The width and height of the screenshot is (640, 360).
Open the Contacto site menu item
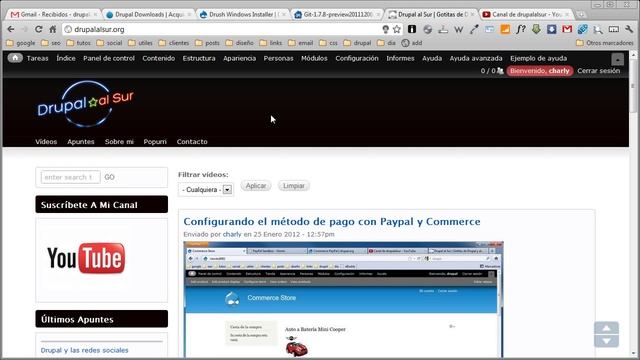(x=192, y=142)
